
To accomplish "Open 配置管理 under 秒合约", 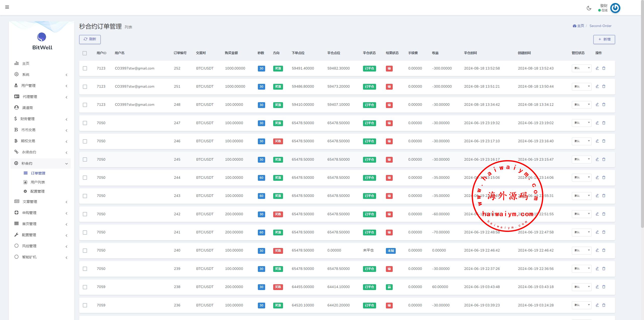I will point(37,191).
